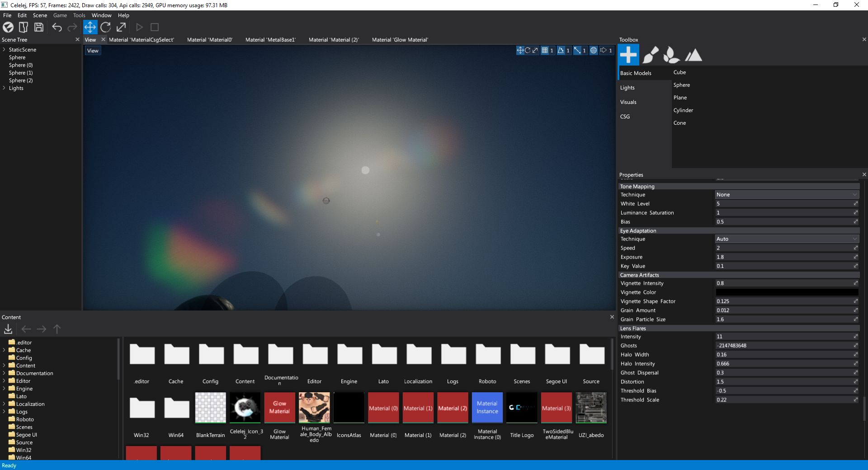Open the Eye Adaptation Technique dropdown
The height and width of the screenshot is (470, 868).
click(x=787, y=239)
